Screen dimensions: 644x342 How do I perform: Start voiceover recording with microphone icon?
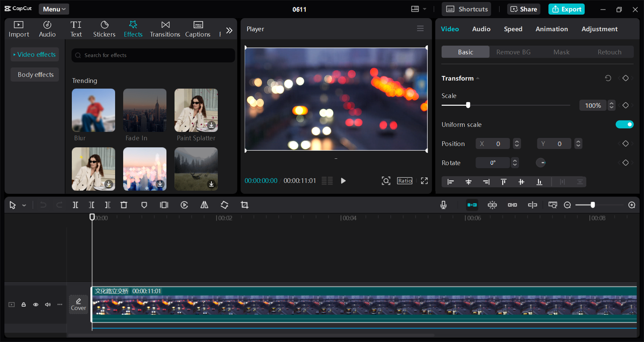pos(443,205)
